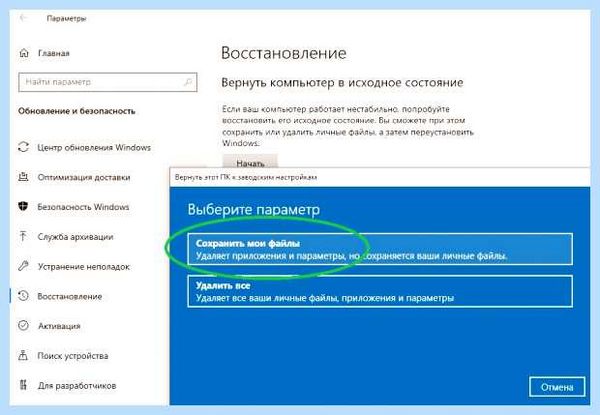Select the Служба архивации upload arrow icon
The height and width of the screenshot is (415, 600).
pyautogui.click(x=23, y=236)
